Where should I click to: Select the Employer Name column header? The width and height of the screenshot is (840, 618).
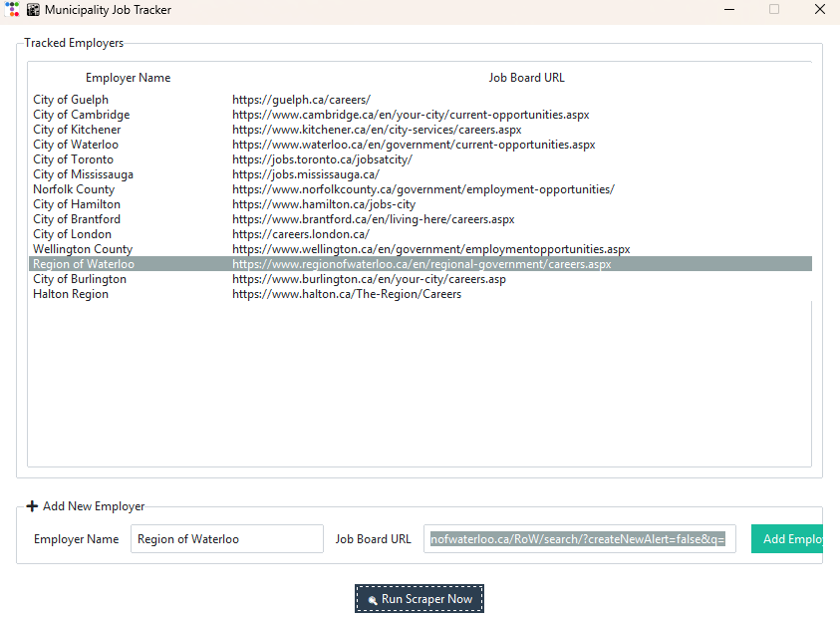(128, 78)
